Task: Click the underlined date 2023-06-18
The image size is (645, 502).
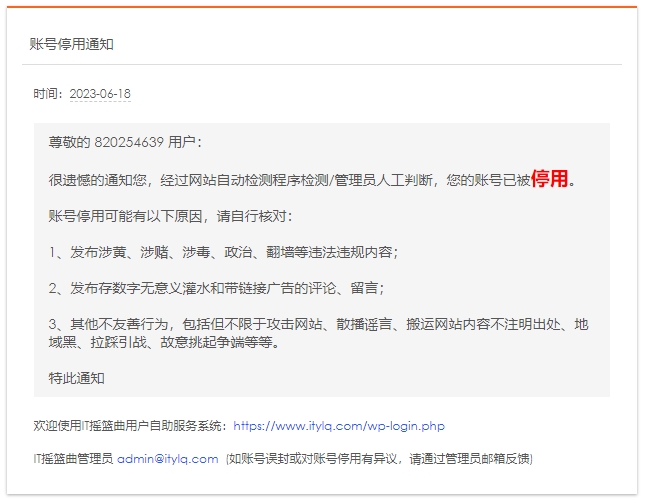Action: [x=100, y=94]
